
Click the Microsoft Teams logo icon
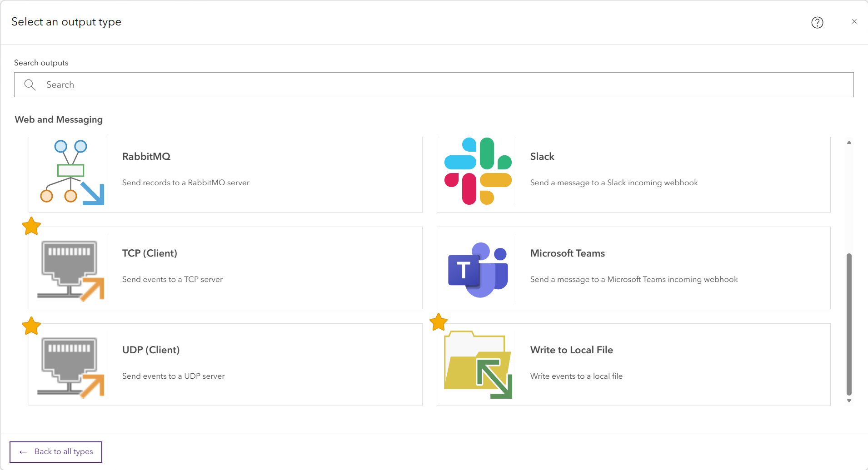(x=478, y=270)
